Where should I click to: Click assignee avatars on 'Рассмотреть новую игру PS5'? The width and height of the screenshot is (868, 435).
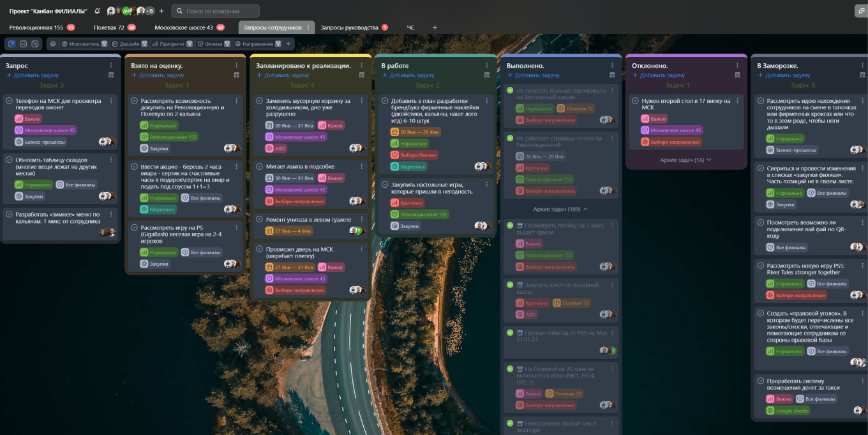(857, 295)
